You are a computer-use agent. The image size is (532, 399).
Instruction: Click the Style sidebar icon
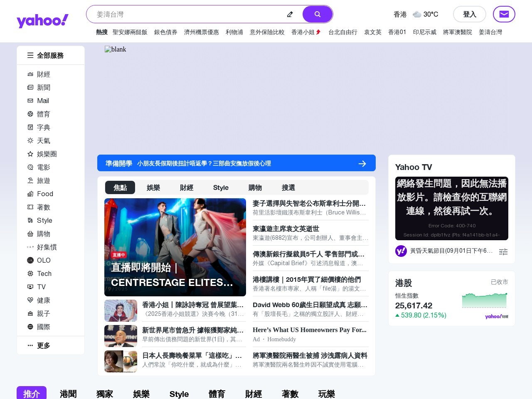(30, 221)
